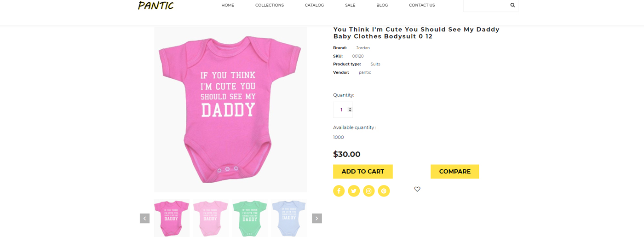Pin product on Pinterest
Viewport: 644px width, 237px height.
pos(384,191)
